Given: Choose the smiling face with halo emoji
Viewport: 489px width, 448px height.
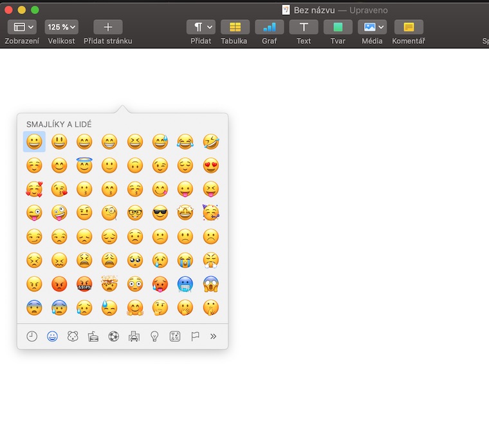Looking at the screenshot, I should pyautogui.click(x=84, y=165).
